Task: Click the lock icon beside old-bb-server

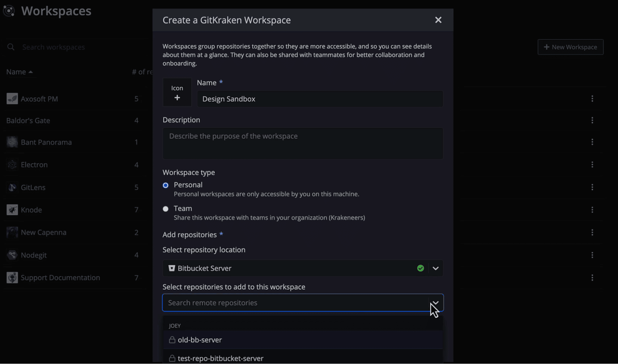Action: pos(172,340)
